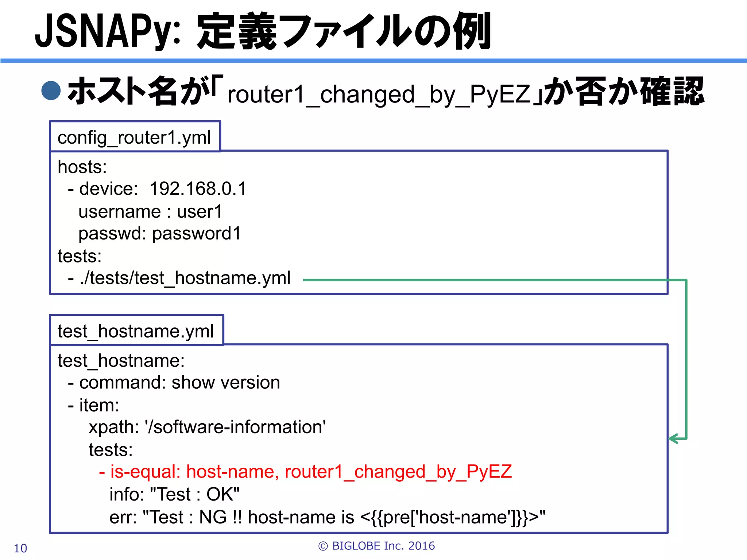Click the 'tests:' line in config_router1.yml
This screenshot has height=560, width=747.
pyautogui.click(x=80, y=256)
